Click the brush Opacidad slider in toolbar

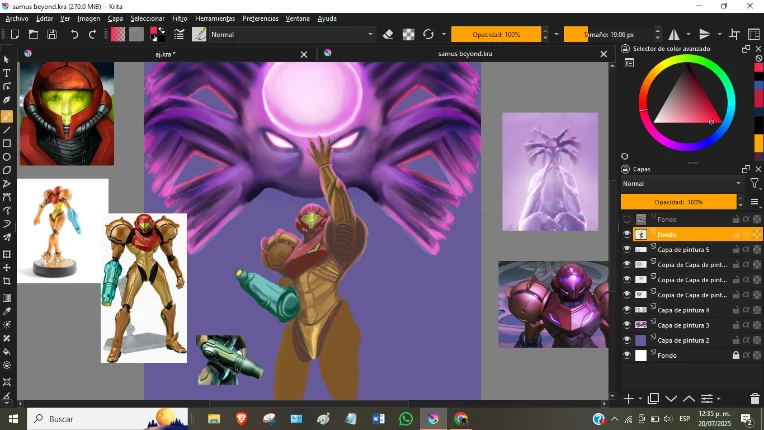pyautogui.click(x=496, y=35)
